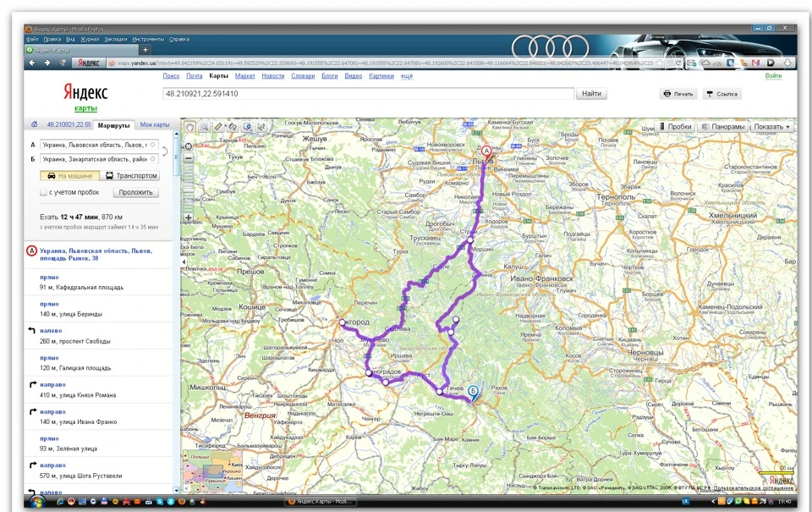
Task: Open the Firefox downloads arrow
Action: [x=787, y=63]
